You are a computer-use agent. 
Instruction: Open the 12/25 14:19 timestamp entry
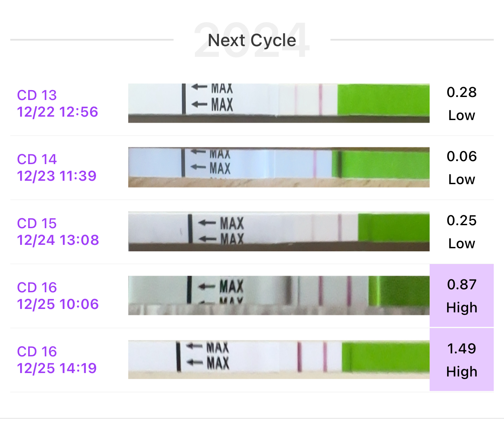57,368
